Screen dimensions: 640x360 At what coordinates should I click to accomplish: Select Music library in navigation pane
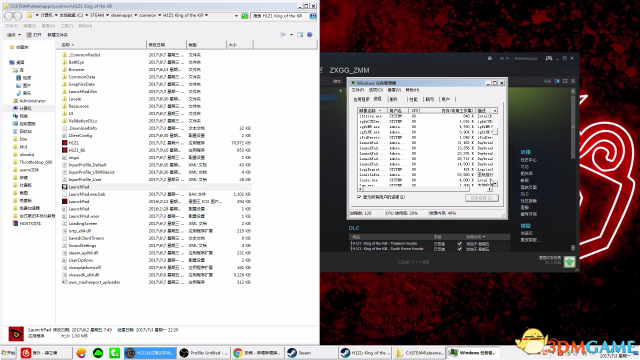point(23,93)
